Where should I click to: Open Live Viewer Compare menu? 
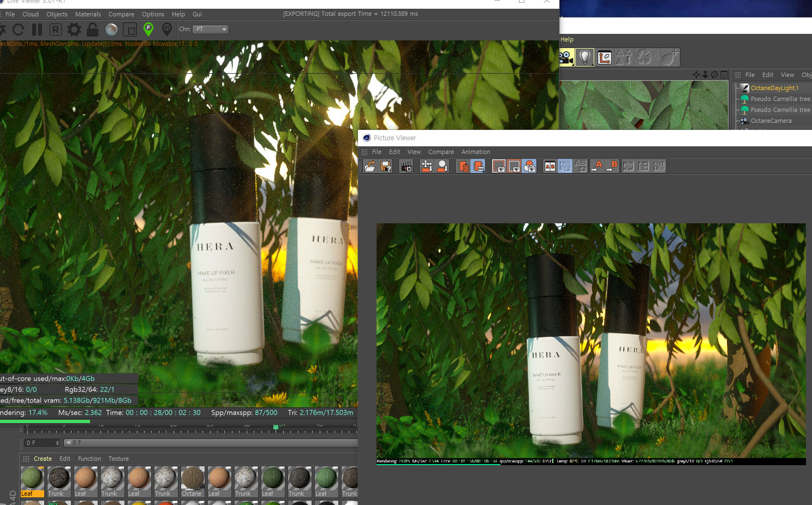(x=121, y=14)
